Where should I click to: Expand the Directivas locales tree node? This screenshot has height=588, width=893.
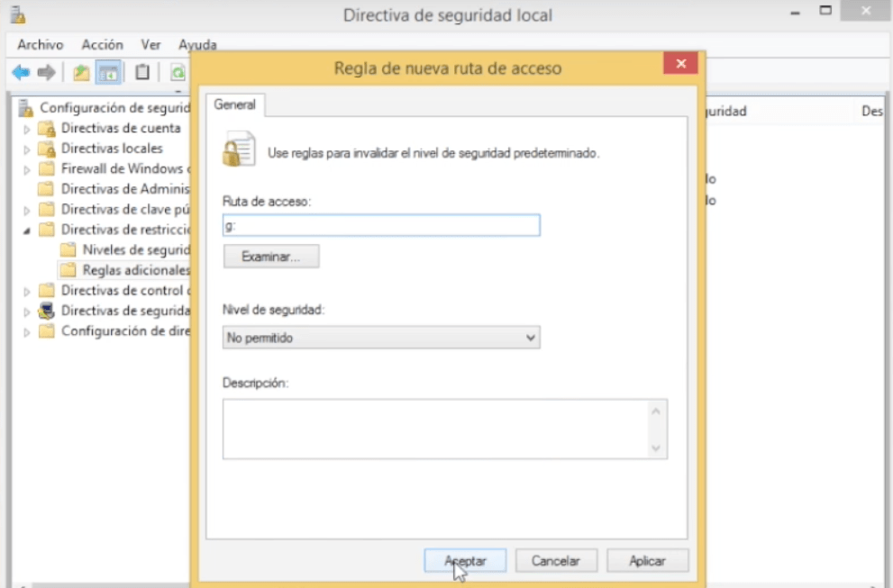coord(27,149)
